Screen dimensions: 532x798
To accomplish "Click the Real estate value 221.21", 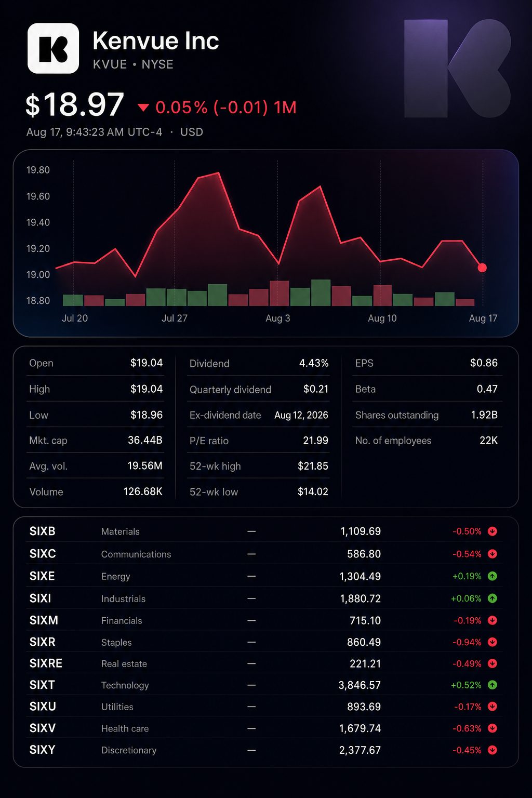I will click(x=365, y=663).
